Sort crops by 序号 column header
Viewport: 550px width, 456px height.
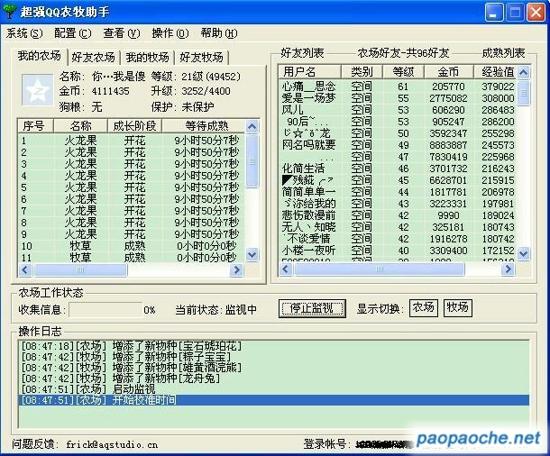click(x=35, y=126)
